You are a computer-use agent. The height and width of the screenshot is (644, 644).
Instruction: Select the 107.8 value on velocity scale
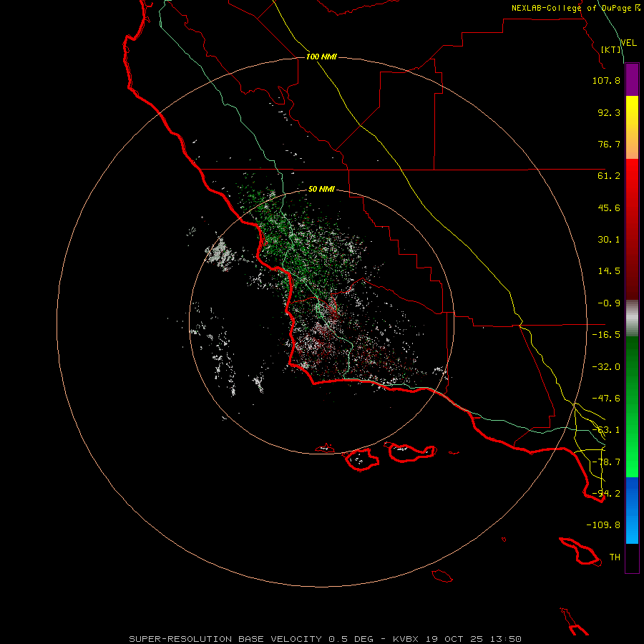pos(606,80)
